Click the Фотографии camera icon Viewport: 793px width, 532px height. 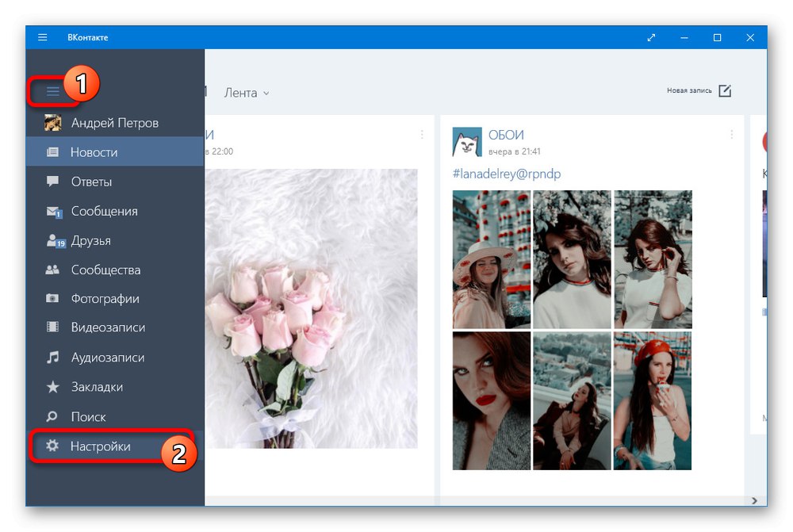(52, 298)
